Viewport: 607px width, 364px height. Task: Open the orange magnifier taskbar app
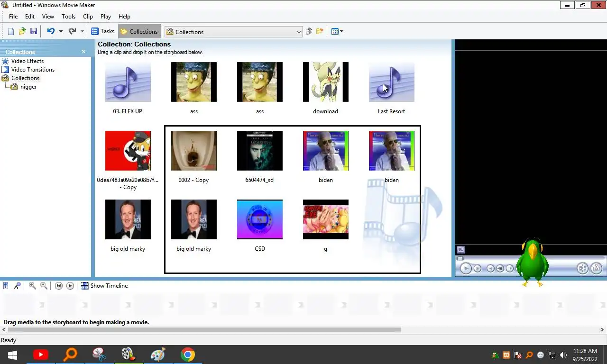[70, 355]
